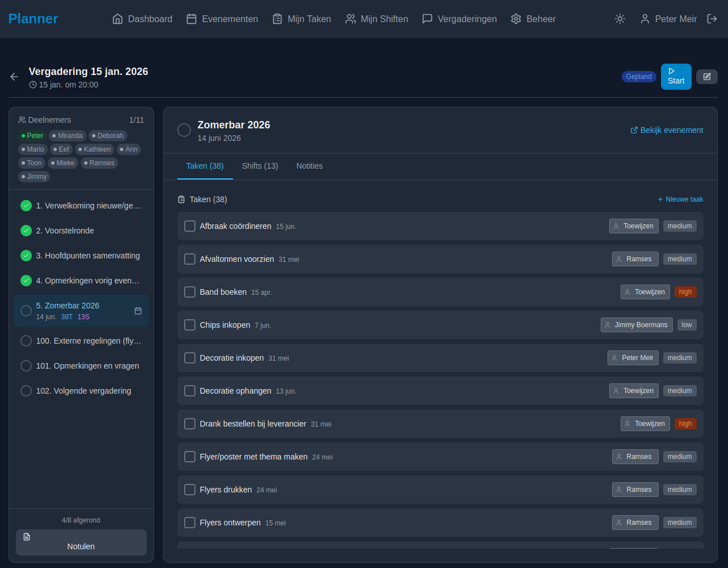Open the Notulen button
This screenshot has width=728, height=568.
[81, 542]
